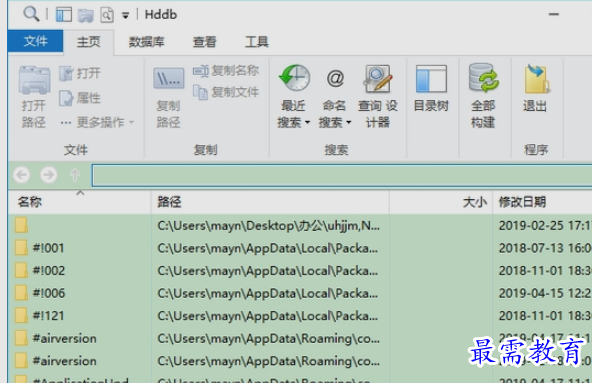
Task: Click the folder icon beside #!006
Action: pyautogui.click(x=22, y=293)
